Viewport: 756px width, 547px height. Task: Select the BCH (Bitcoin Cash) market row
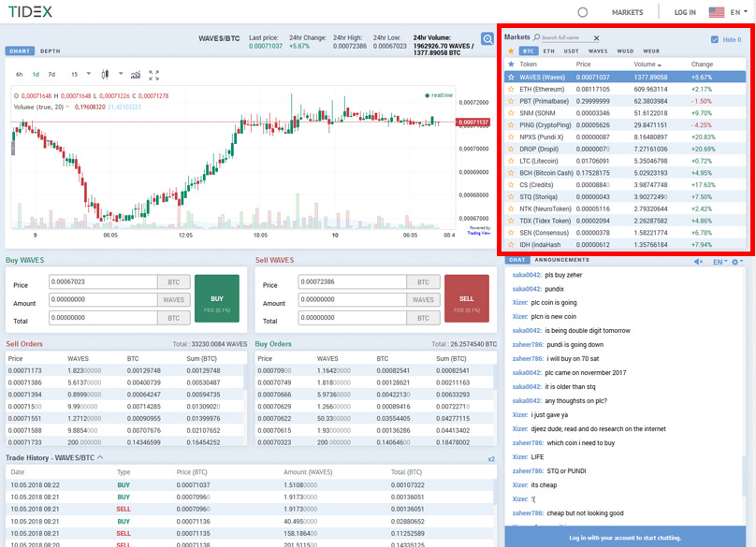click(625, 173)
